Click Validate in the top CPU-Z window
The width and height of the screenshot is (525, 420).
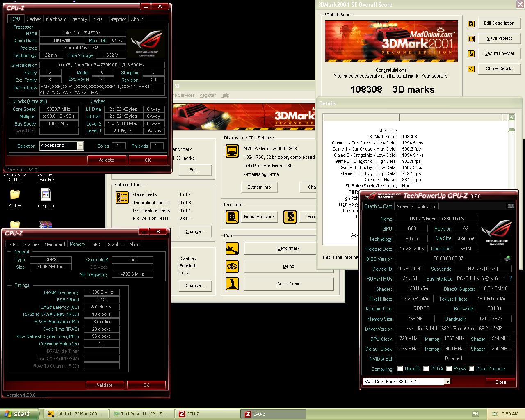106,160
